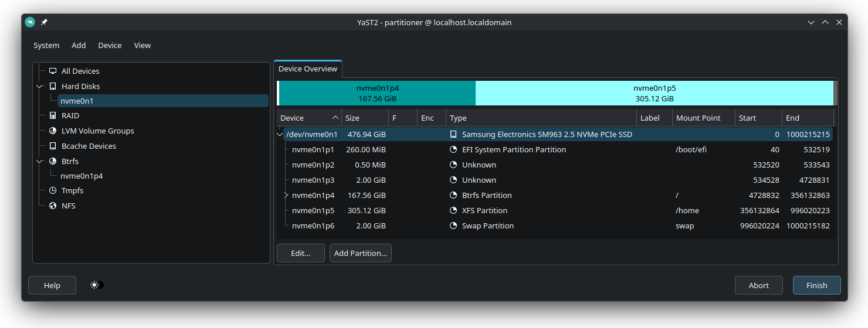Select nvme0n1 under Hard Disks

click(163, 101)
